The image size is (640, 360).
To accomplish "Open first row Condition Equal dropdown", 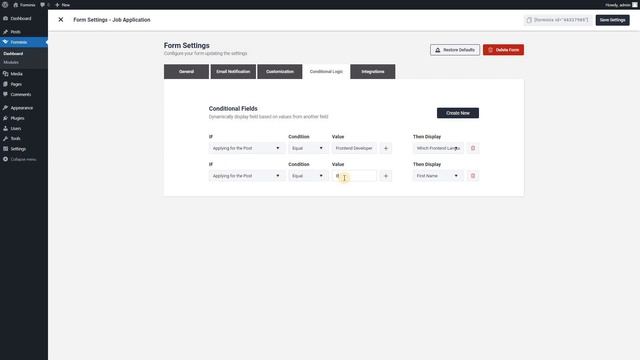I will (x=308, y=148).
